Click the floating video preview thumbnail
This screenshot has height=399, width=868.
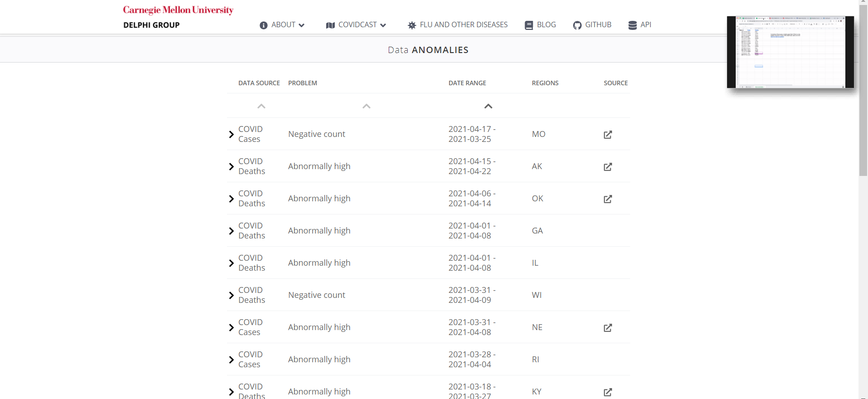(x=791, y=52)
